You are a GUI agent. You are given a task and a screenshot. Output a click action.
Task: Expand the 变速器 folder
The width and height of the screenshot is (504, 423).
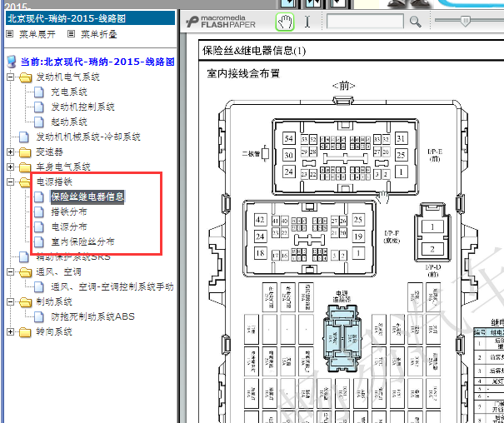(x=10, y=152)
